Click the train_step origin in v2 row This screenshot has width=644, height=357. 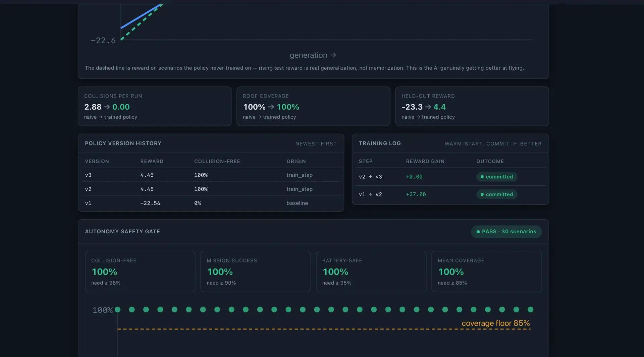(x=300, y=189)
